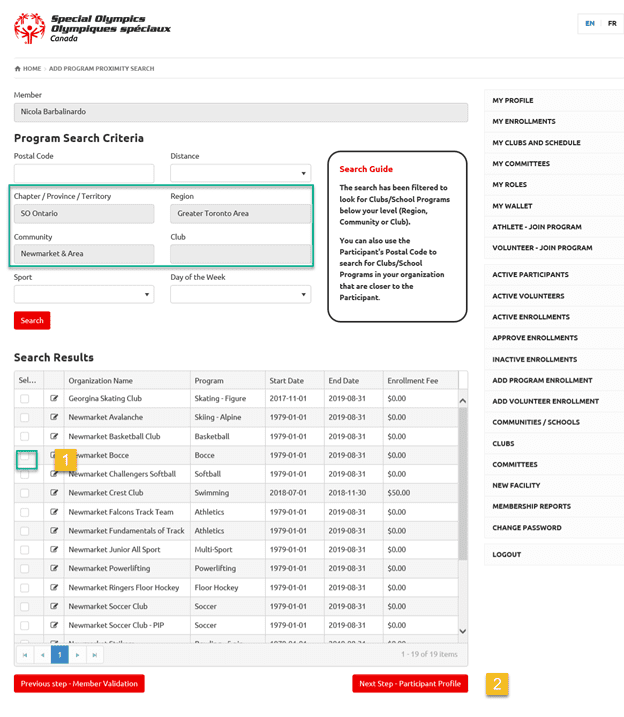Go to first results page icon
The image size is (624, 717).
[25, 655]
